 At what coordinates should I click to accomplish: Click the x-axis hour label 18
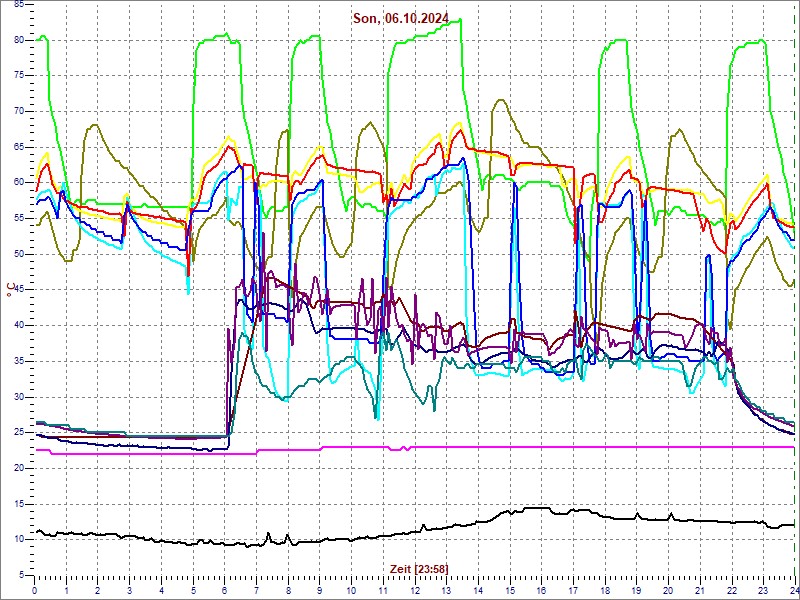click(605, 589)
